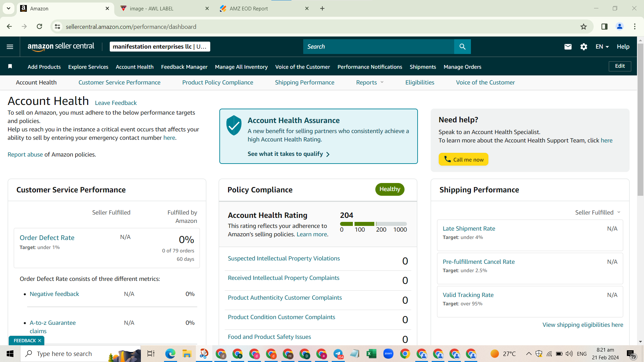Screen dimensions: 644x362
Task: Show hidden system tray icons
Action: click(529, 354)
